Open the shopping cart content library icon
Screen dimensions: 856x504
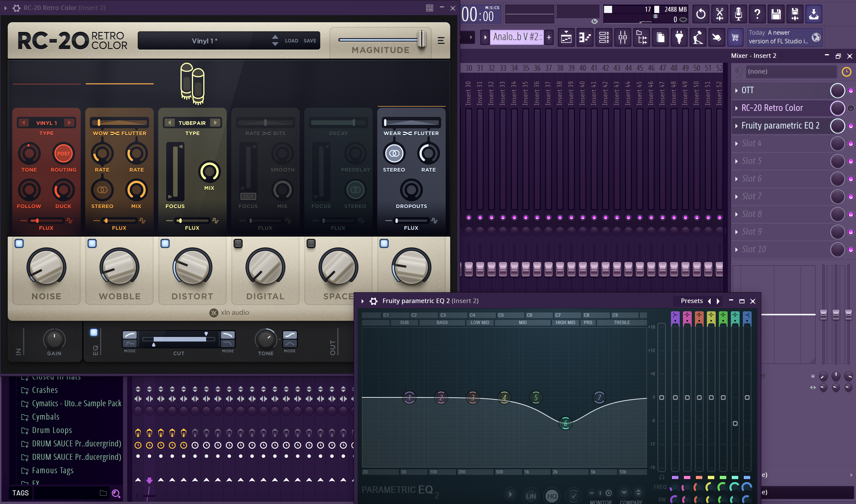(x=735, y=37)
